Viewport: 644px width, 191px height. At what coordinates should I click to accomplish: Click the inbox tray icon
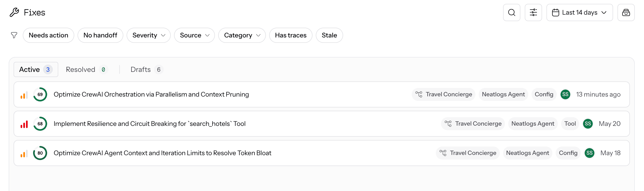626,12
